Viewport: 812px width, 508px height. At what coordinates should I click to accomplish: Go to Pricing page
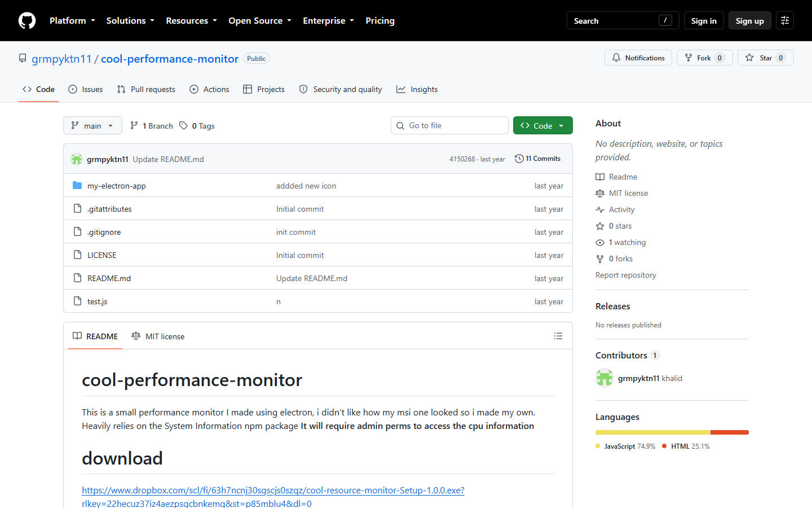(380, 20)
